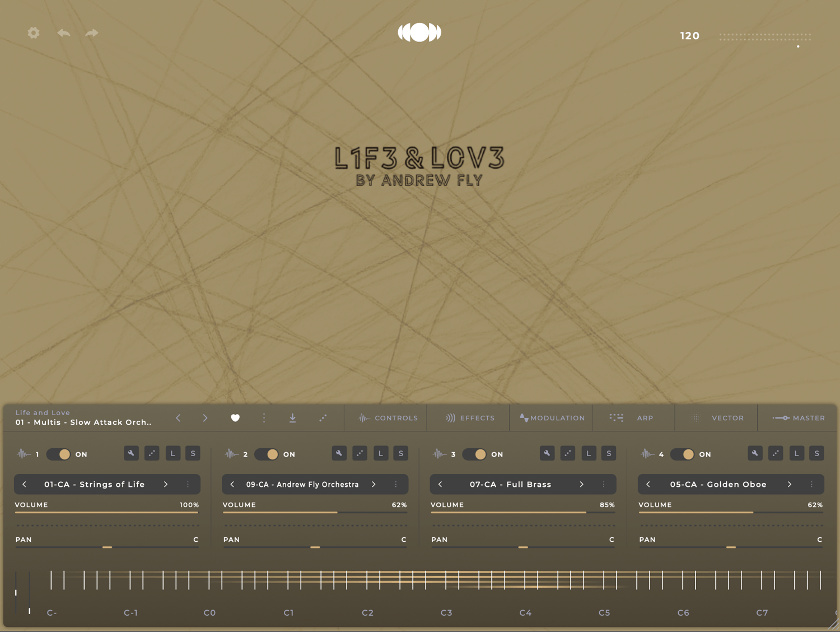840x632 pixels.
Task: Click the redo arrow icon
Action: coord(92,33)
